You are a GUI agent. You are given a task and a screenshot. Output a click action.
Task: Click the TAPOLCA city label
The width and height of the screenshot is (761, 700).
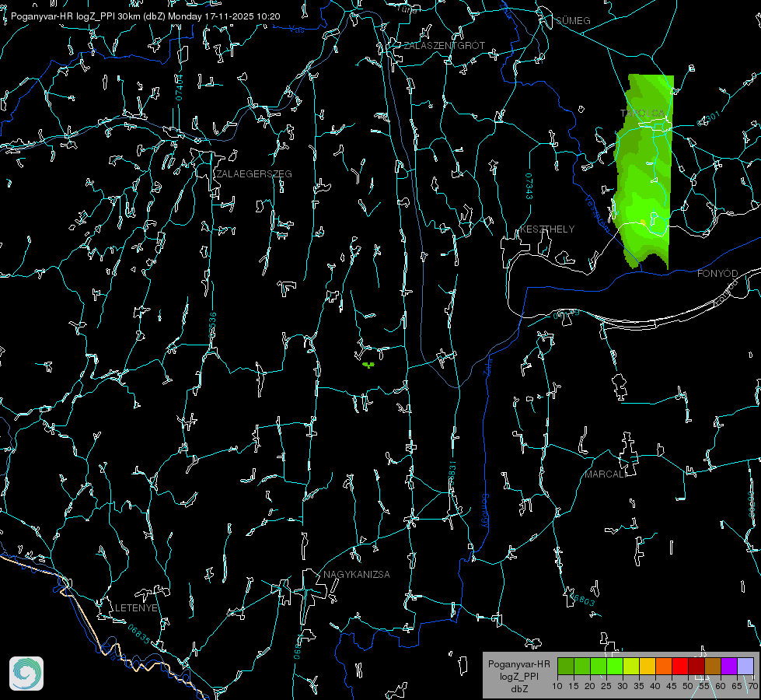coord(643,114)
